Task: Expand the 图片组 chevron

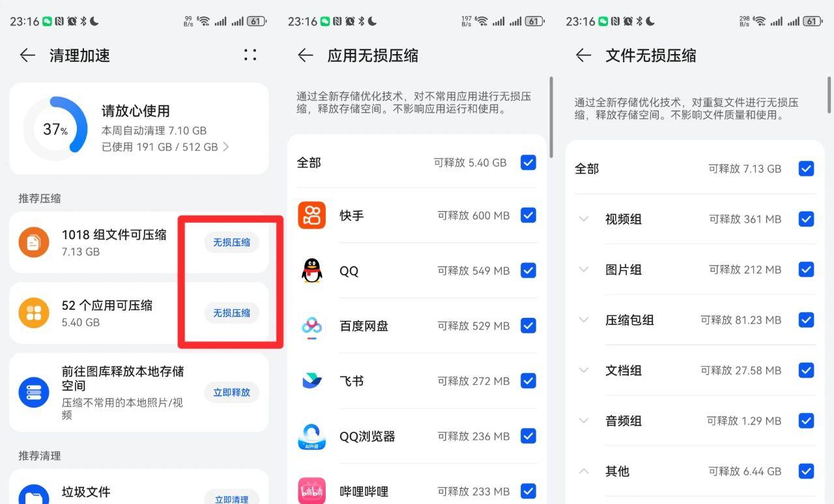Action: pyautogui.click(x=584, y=269)
